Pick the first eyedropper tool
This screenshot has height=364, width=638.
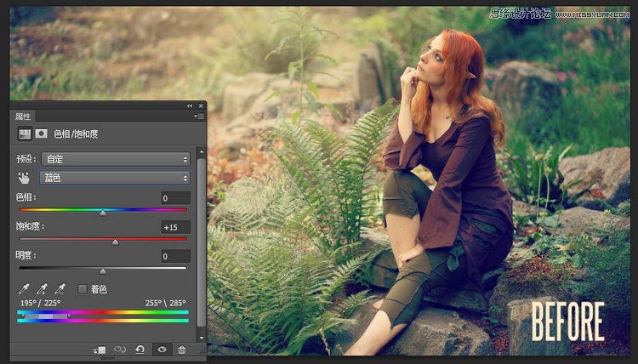pyautogui.click(x=25, y=289)
